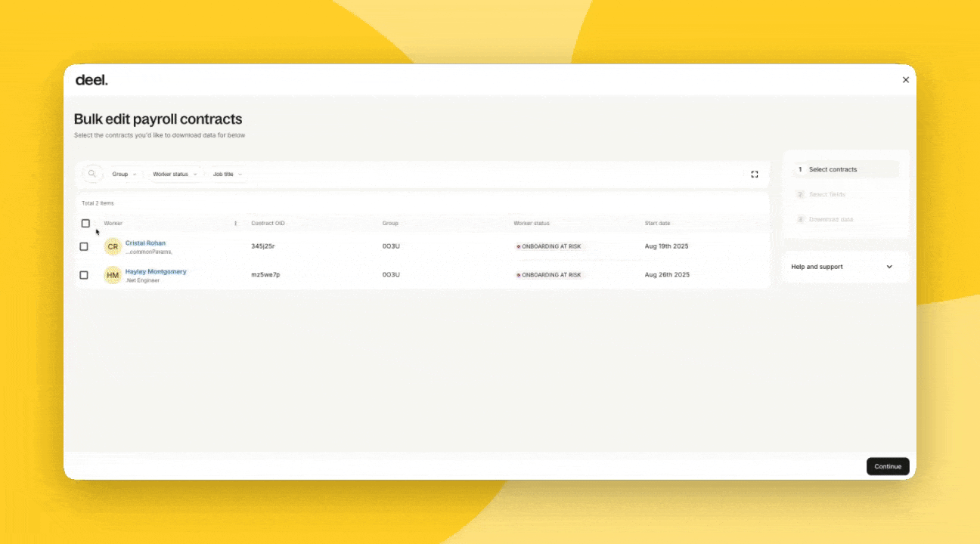Viewport: 980px width, 544px height.
Task: Select Hayley Montgomery's contract checkbox
Action: pos(84,275)
